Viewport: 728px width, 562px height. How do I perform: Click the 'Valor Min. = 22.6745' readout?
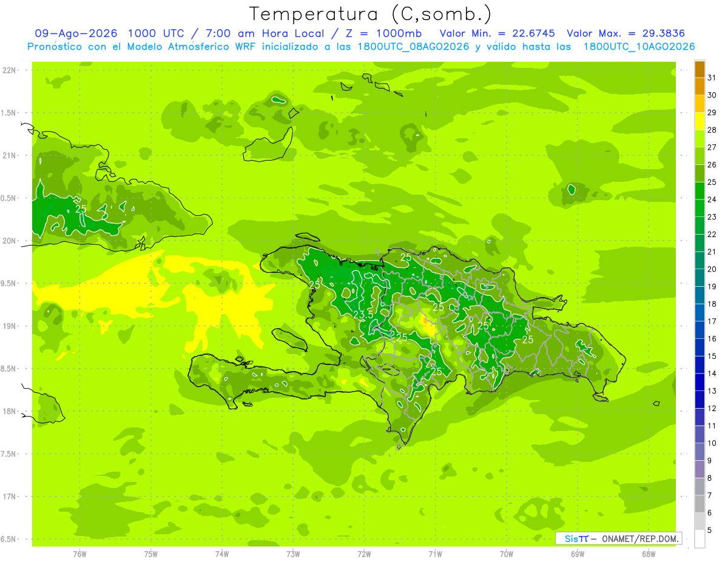pyautogui.click(x=497, y=33)
